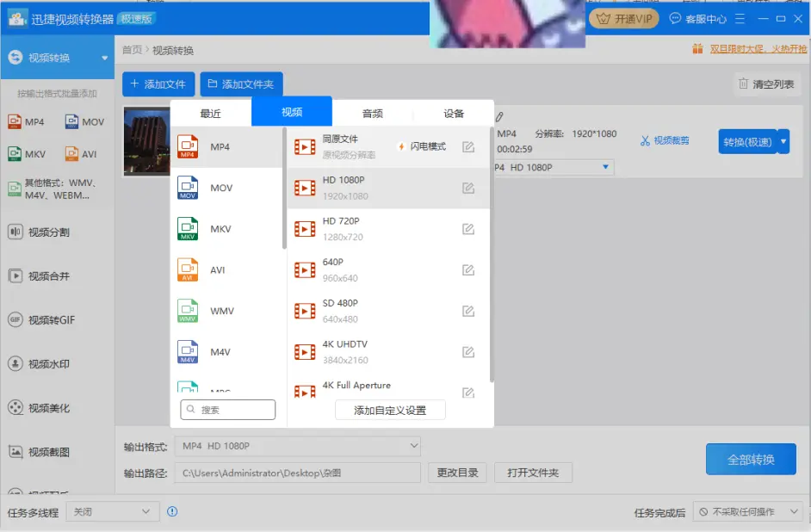Choose MP4 in the format list

click(226, 147)
